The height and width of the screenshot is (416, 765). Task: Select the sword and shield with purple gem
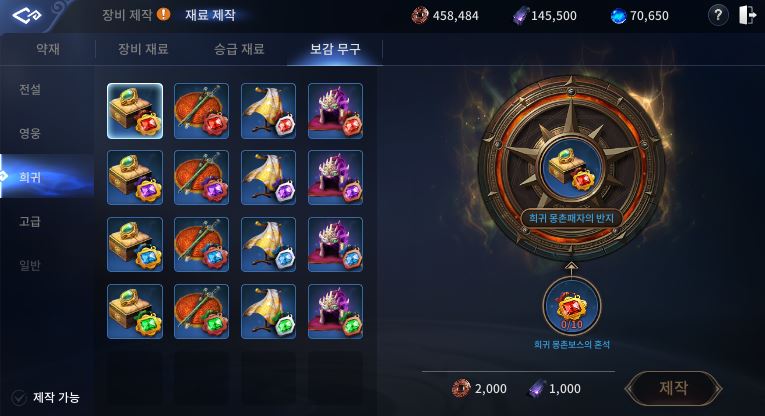click(x=201, y=178)
